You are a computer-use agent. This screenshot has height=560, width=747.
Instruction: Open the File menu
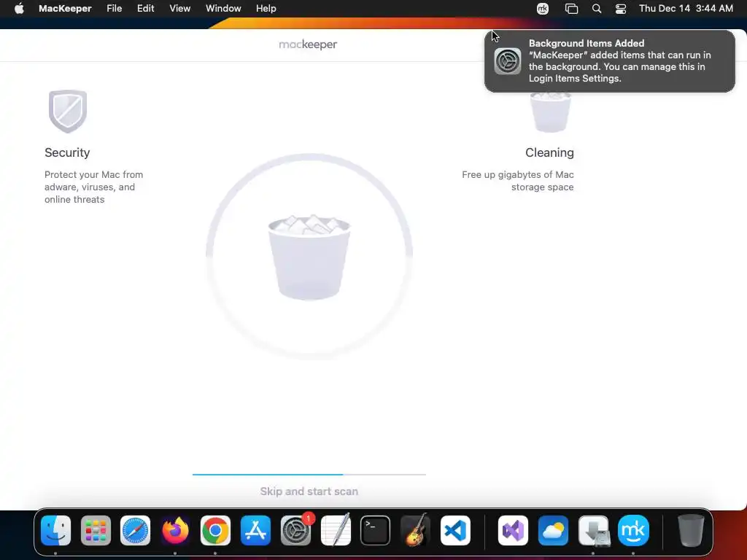point(115,9)
